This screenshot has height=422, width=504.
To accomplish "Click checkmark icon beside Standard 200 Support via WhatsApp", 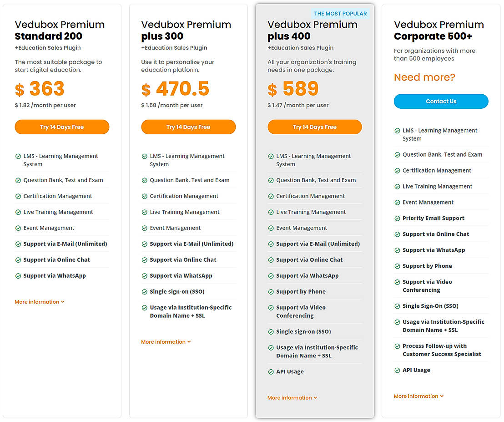I will [18, 276].
